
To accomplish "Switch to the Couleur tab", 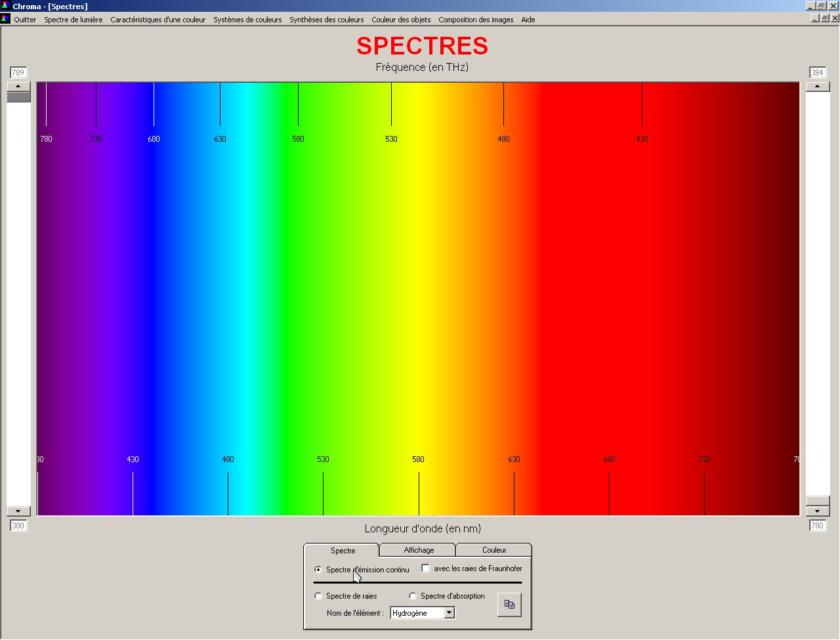I will tap(494, 550).
